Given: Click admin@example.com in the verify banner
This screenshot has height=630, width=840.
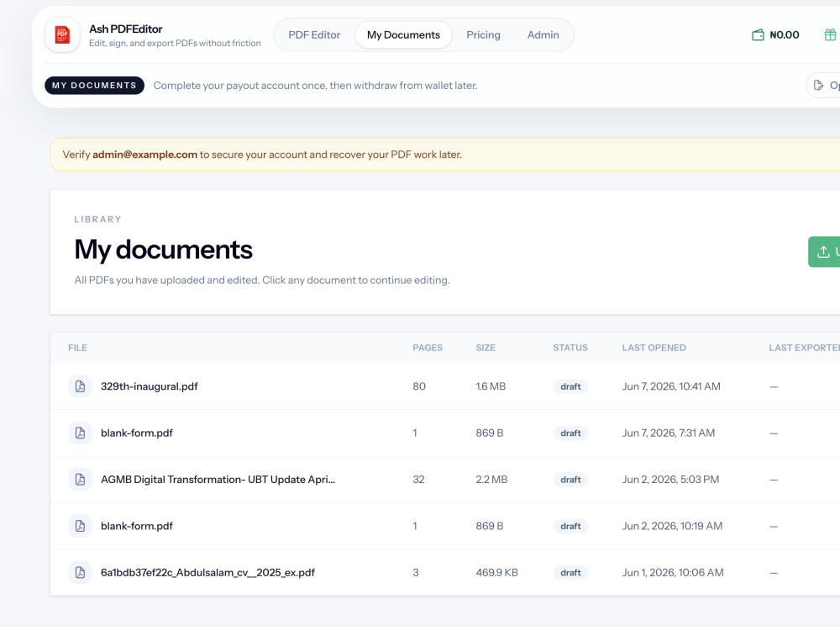Looking at the screenshot, I should [144, 155].
